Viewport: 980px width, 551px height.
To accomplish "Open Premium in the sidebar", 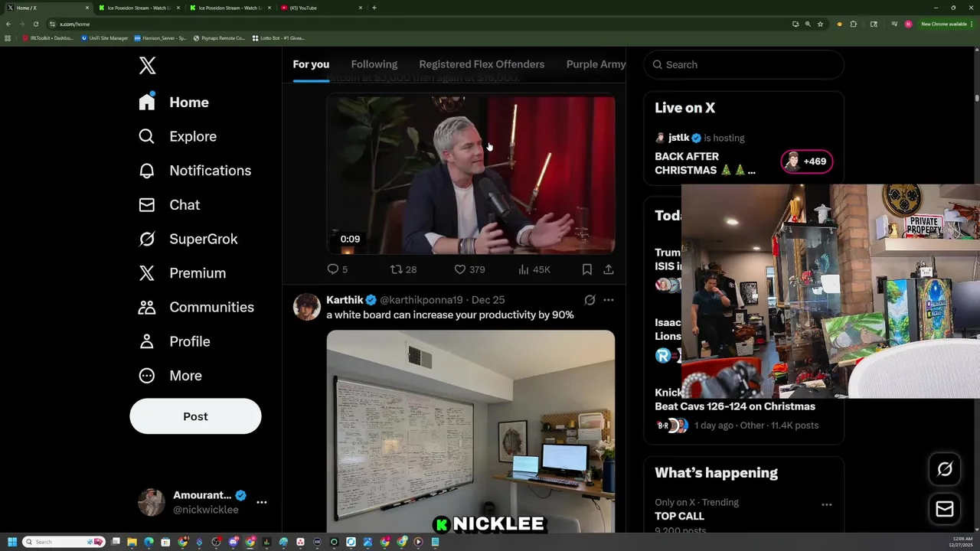I will (182, 273).
